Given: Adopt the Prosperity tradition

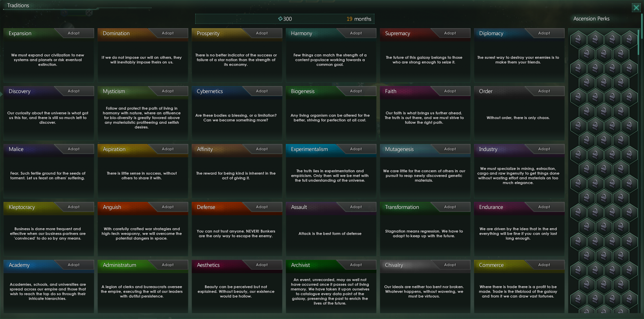Looking at the screenshot, I should pyautogui.click(x=262, y=33).
